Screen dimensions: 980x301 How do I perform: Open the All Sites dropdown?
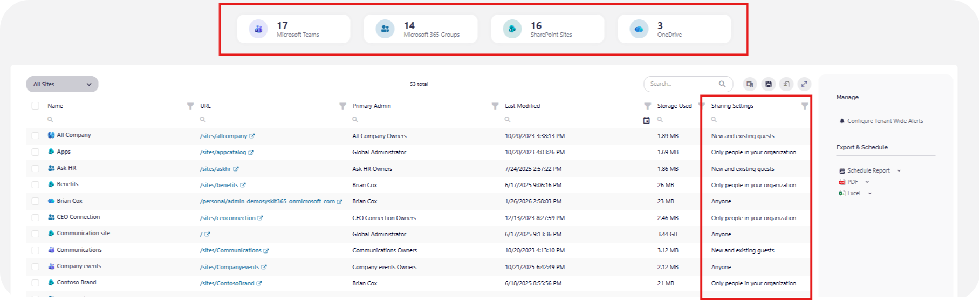pyautogui.click(x=62, y=84)
